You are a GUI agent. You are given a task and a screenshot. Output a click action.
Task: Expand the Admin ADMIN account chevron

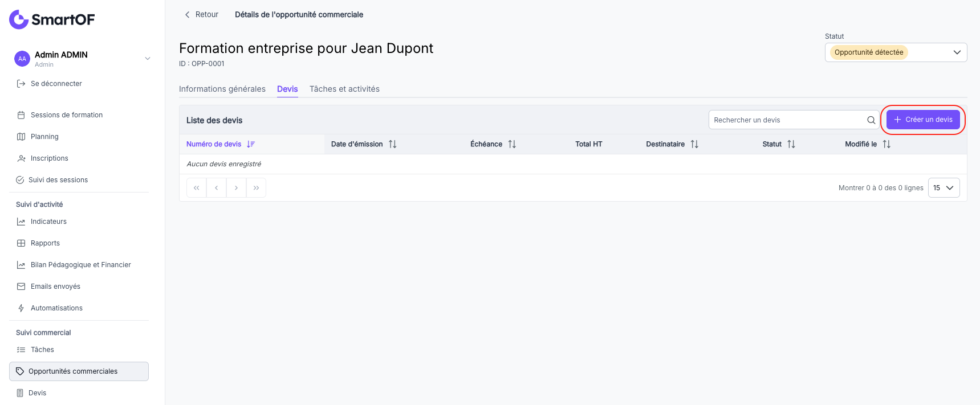(x=148, y=59)
